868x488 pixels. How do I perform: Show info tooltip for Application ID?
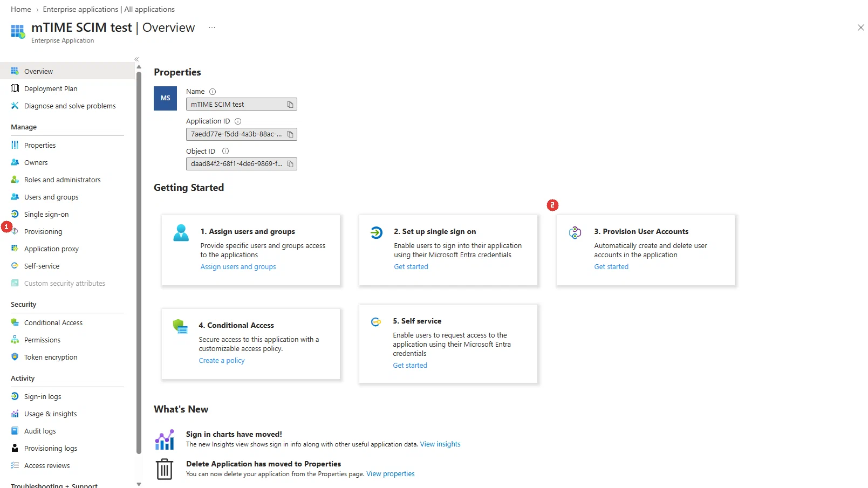pos(238,121)
